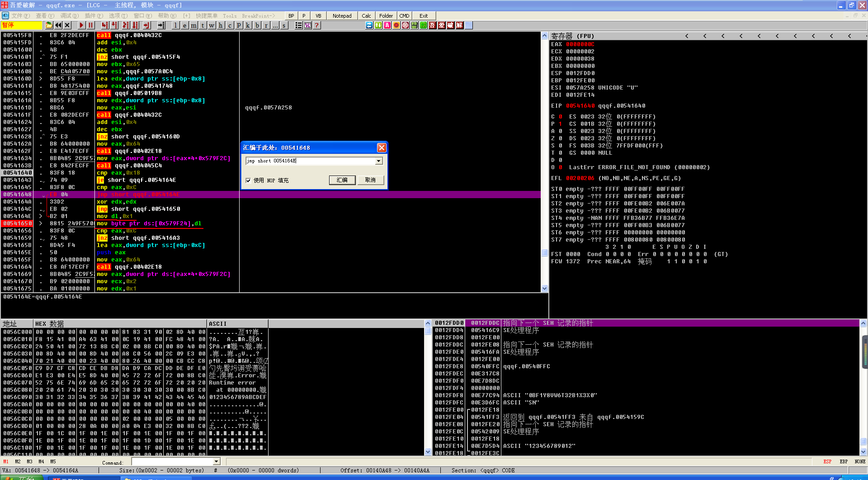Click the BP toolbar button

pos(291,16)
